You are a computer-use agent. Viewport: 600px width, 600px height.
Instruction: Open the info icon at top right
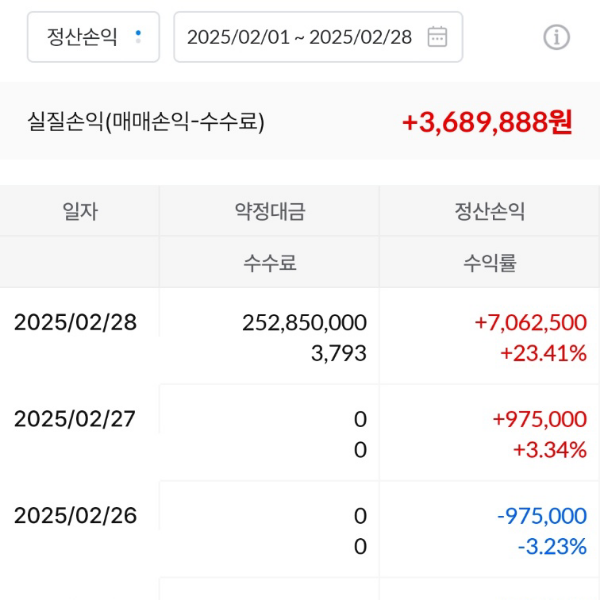point(556,38)
